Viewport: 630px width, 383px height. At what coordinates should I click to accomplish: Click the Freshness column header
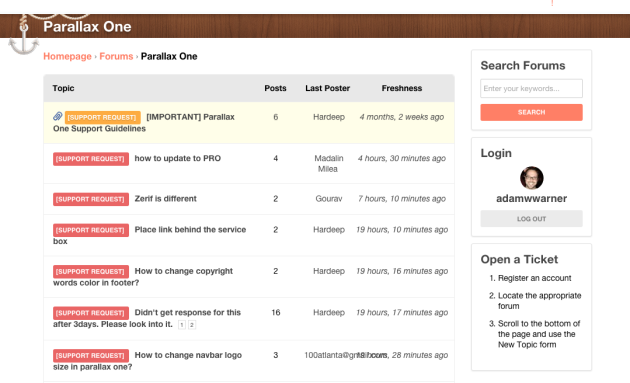(x=402, y=88)
